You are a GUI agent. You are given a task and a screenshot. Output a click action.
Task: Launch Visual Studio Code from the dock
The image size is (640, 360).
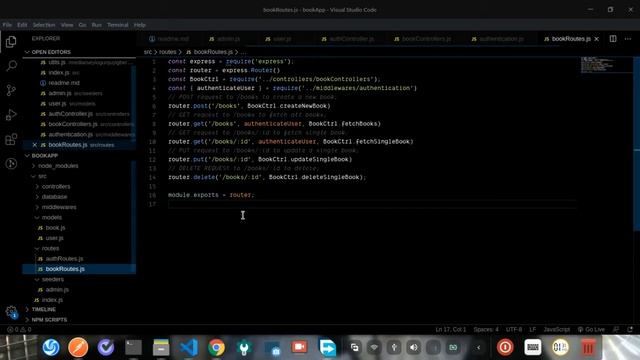[189, 347]
